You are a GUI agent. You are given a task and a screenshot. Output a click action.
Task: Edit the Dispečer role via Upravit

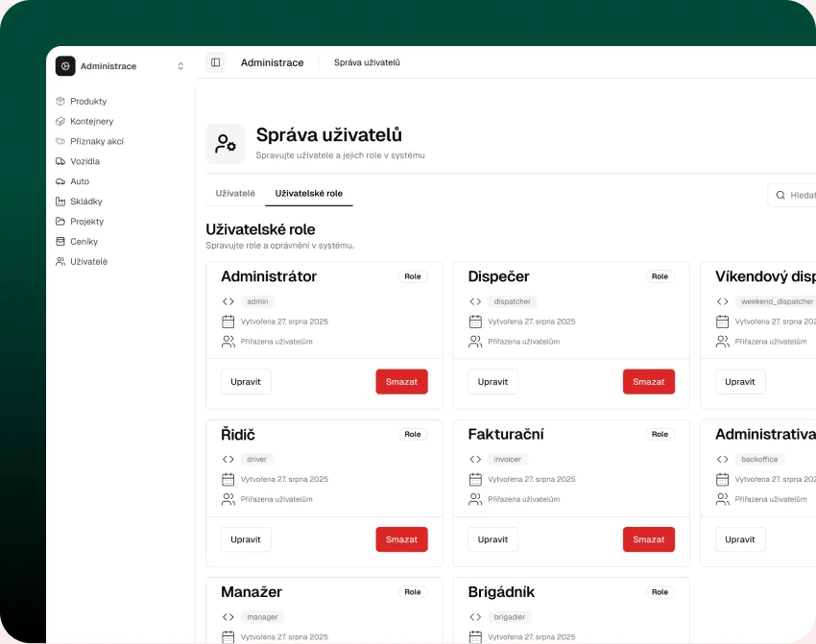(x=492, y=382)
